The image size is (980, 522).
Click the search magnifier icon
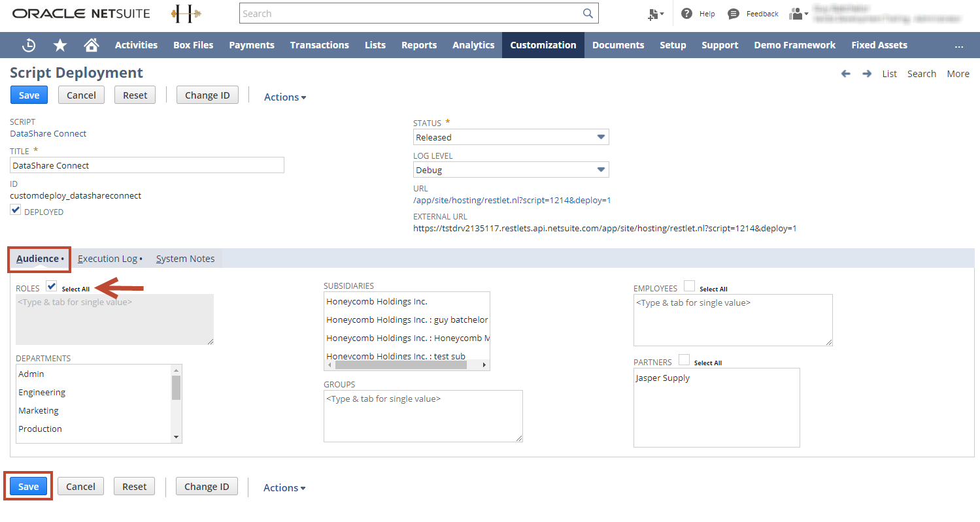(588, 14)
